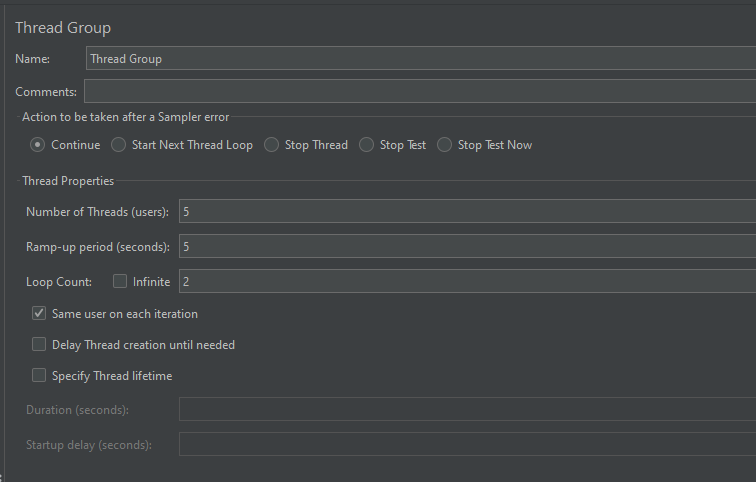
Task: Click the Name field containing Thread Group
Action: point(420,58)
